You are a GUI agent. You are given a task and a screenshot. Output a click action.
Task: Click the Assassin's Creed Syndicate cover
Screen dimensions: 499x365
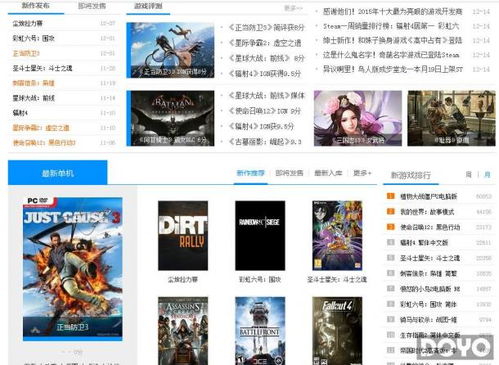[183, 331]
